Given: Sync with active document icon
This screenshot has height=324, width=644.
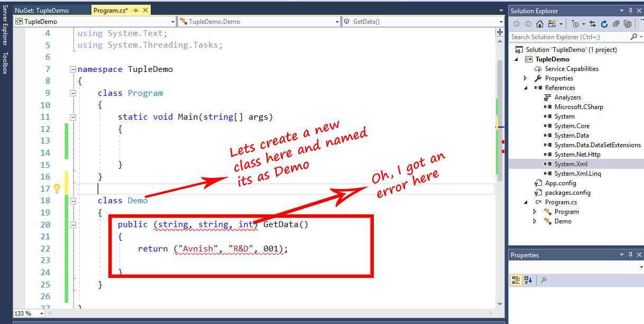Looking at the screenshot, I should (x=593, y=24).
